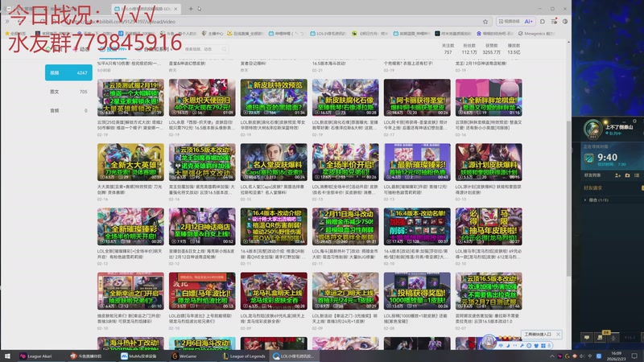Bookmark this page with the star icon

485,22
